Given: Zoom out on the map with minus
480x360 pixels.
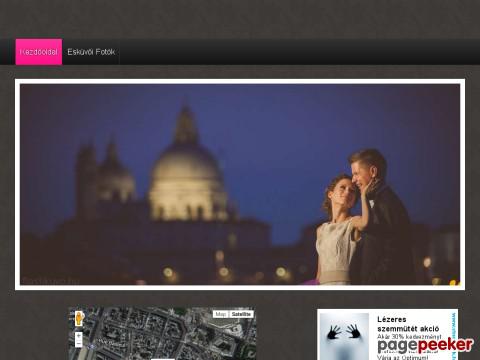Looking at the screenshot, I should point(78,344).
